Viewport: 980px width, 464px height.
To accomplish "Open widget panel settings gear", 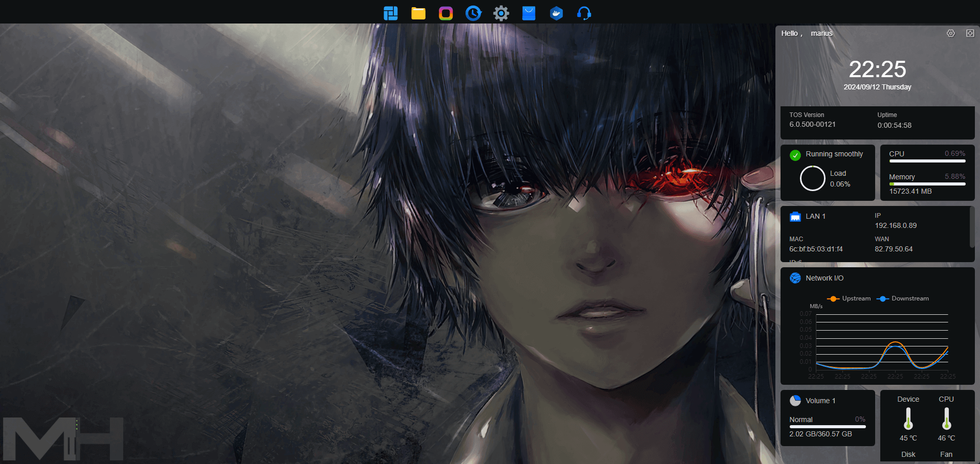I will tap(951, 33).
